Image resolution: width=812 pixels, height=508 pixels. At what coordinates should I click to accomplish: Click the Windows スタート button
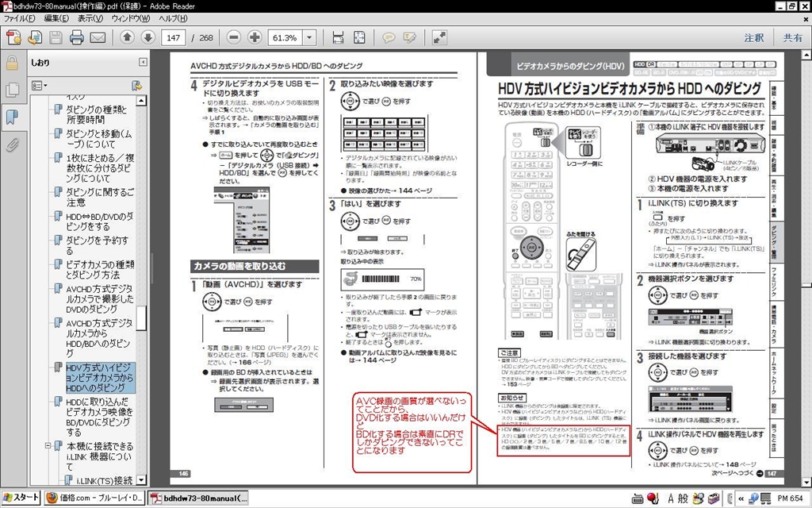tap(21, 498)
